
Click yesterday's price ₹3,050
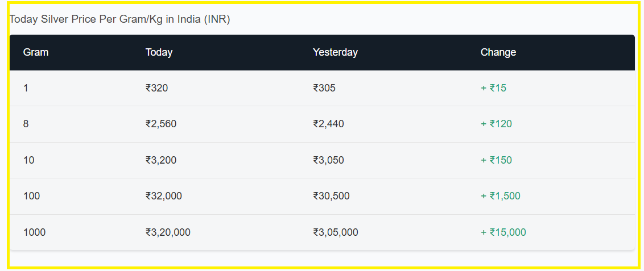[x=328, y=160]
